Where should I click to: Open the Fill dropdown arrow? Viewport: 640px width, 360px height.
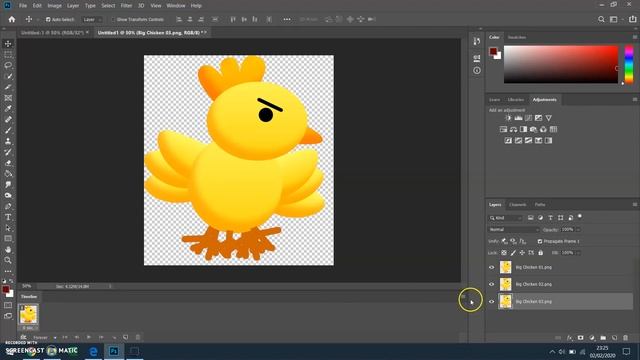(578, 253)
